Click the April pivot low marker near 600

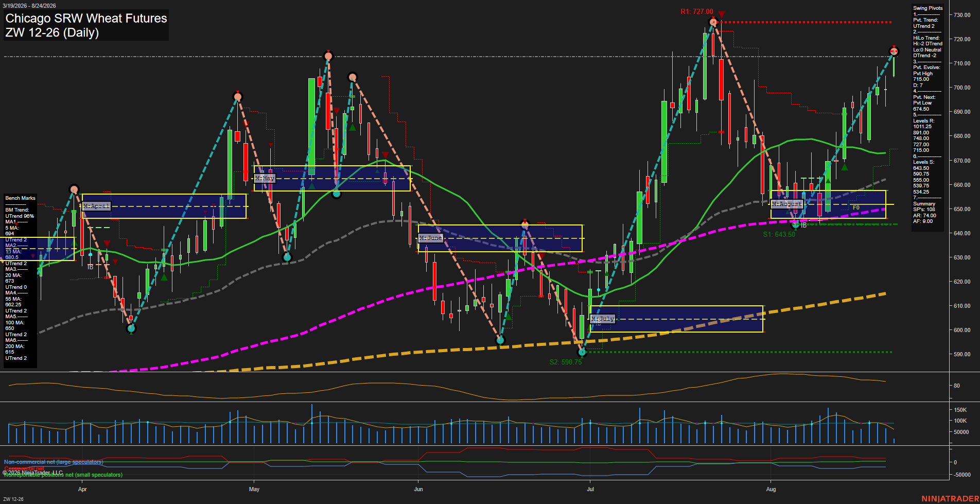pos(131,328)
